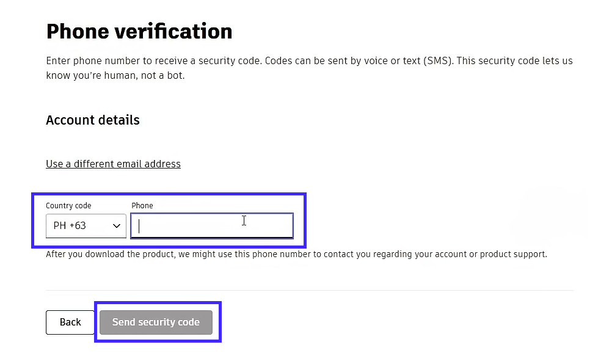The image size is (598, 364).
Task: Click the 'know you're human, not a bot' line
Action: 115,76
